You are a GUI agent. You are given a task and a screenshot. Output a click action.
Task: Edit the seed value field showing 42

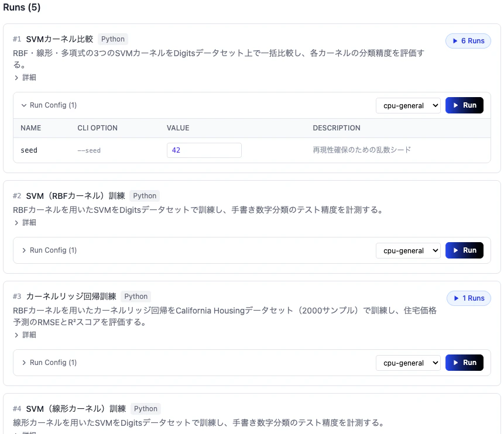click(x=204, y=150)
